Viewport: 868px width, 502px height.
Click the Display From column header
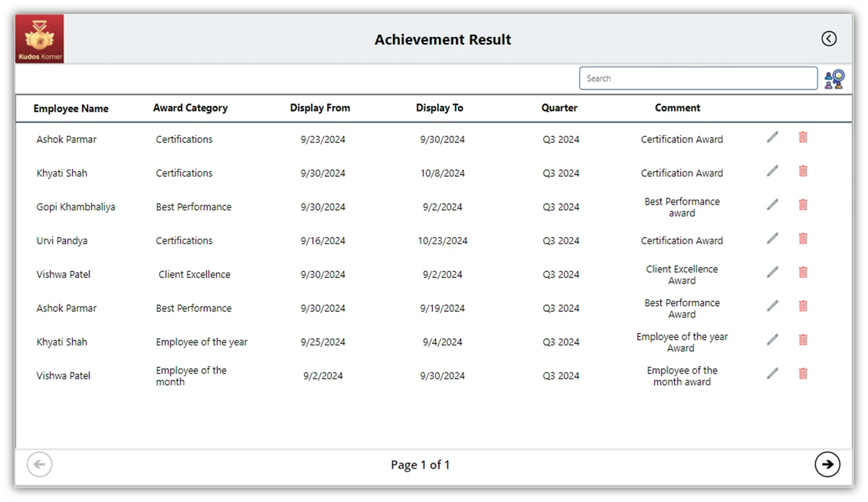(319, 108)
